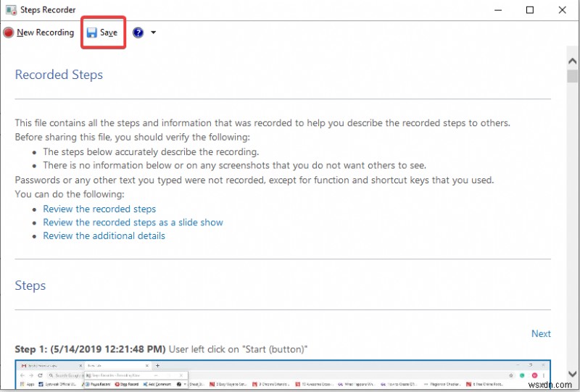The width and height of the screenshot is (580, 392).
Task: Open 'Review the additional details' link
Action: (x=104, y=236)
